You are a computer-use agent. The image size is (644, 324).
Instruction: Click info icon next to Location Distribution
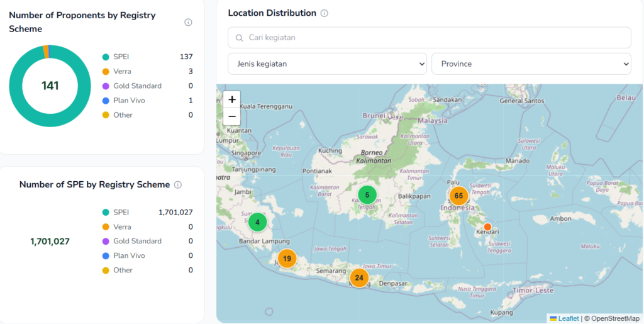click(324, 13)
